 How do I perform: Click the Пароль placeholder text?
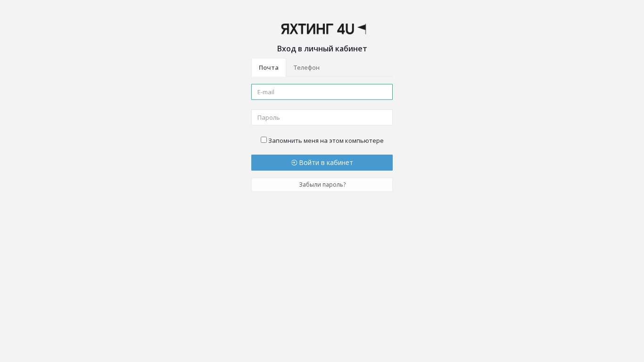269,117
